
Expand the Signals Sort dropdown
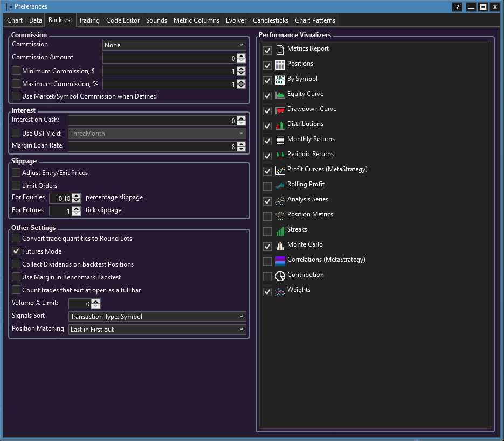point(157,317)
